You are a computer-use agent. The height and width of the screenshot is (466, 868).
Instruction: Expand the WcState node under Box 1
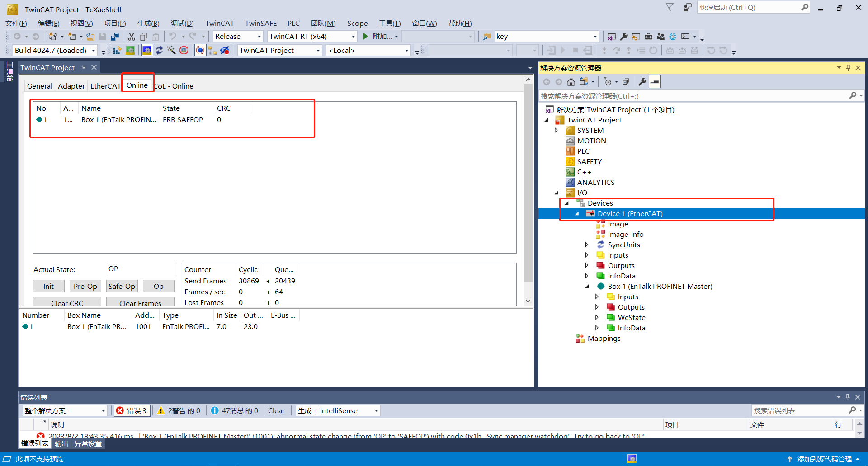point(597,317)
